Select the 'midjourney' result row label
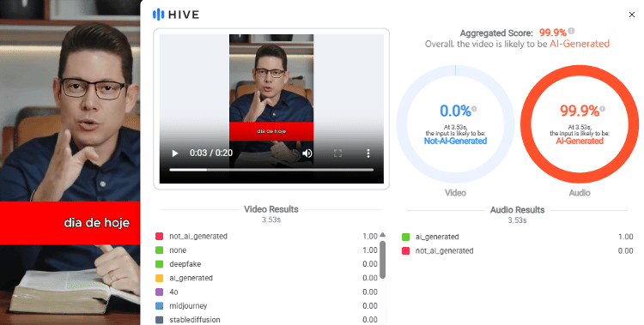Image resolution: width=644 pixels, height=325 pixels. pos(188,306)
